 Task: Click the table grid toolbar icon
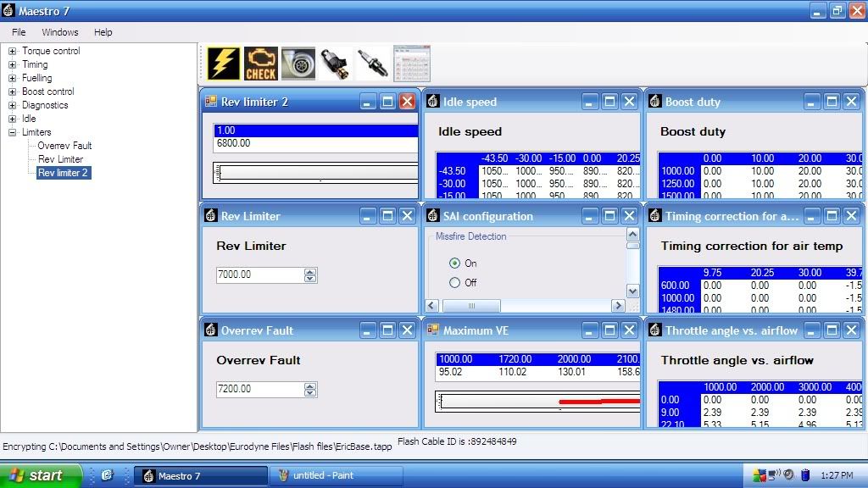point(411,64)
